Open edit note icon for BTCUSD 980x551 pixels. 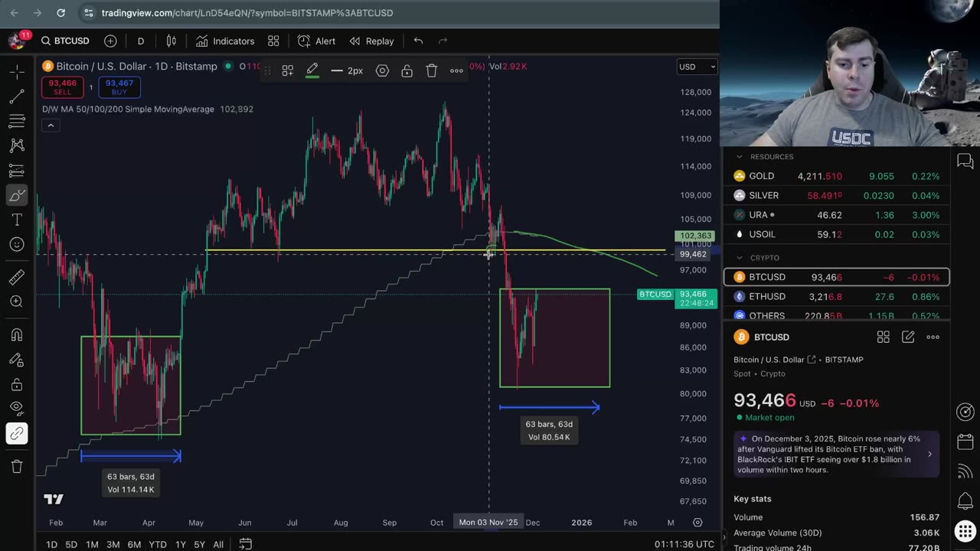coord(908,337)
